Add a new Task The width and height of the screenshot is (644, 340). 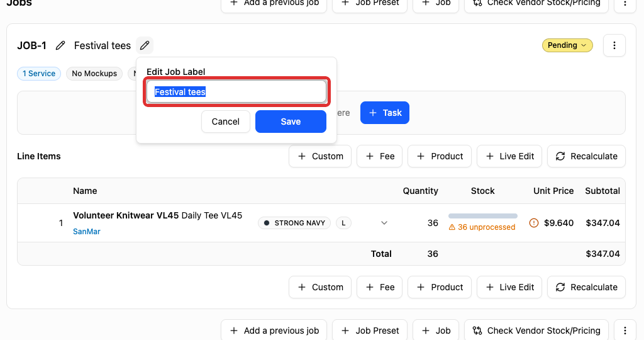coord(385,113)
